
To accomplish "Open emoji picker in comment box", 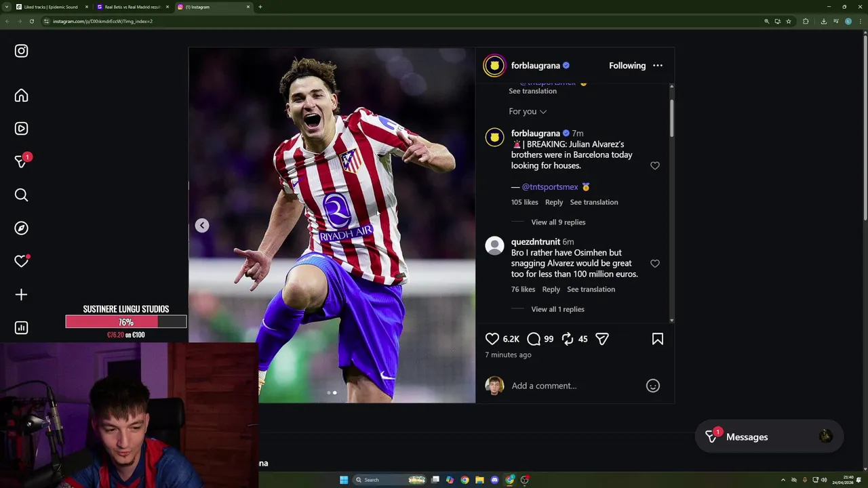I will pyautogui.click(x=653, y=386).
